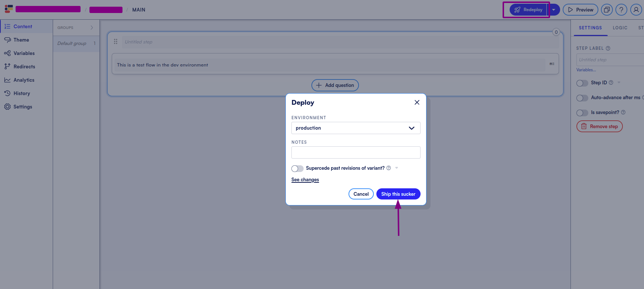Screen dimensions: 644x289
Task: Grab the step drag handle icon
Action: (x=115, y=42)
